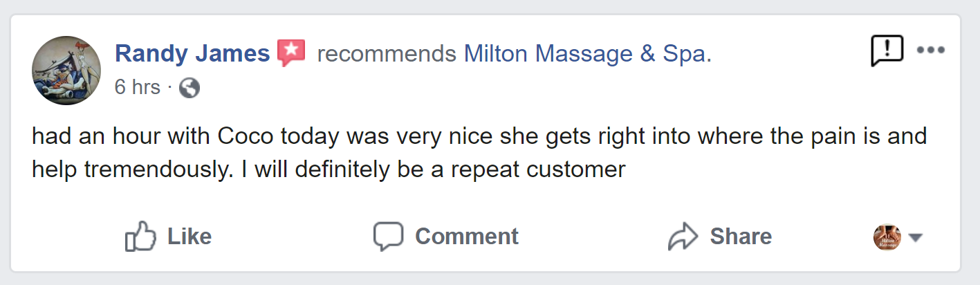Click Randy James's profile picture
This screenshot has height=285, width=980.
pos(66,71)
